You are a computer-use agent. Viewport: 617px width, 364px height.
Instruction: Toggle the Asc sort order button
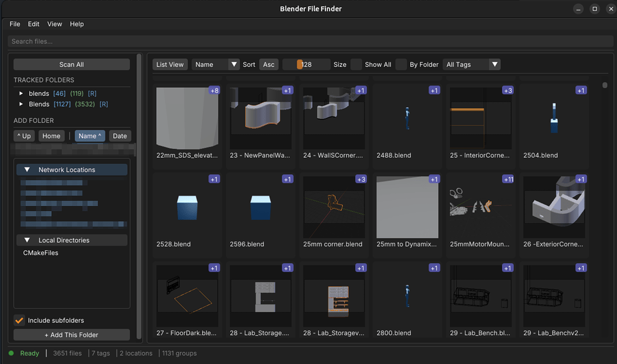[x=269, y=64]
